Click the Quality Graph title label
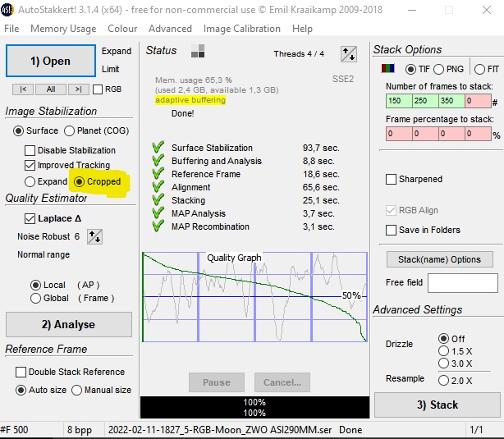Viewport: 504px width, 439px height. tap(234, 258)
